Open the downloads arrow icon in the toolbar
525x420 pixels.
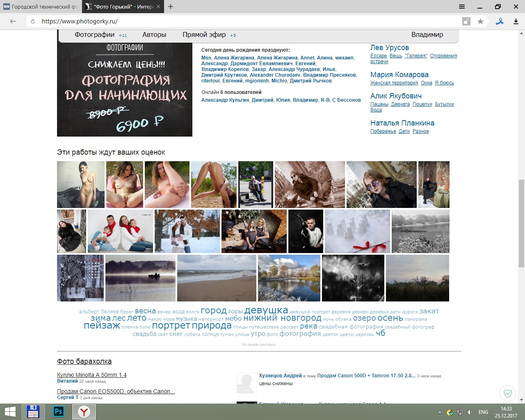pyautogui.click(x=516, y=21)
